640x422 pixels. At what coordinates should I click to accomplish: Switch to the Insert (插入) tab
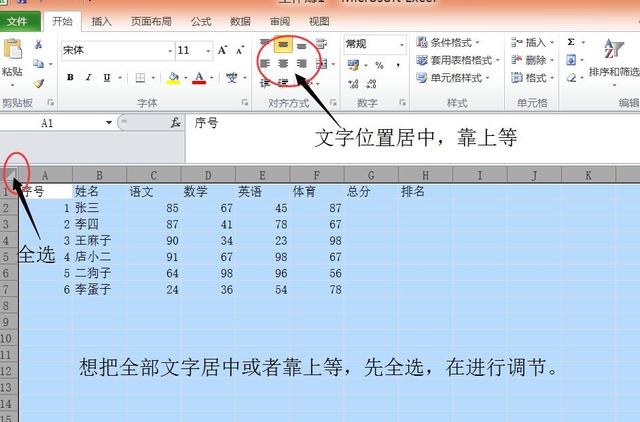(x=102, y=21)
